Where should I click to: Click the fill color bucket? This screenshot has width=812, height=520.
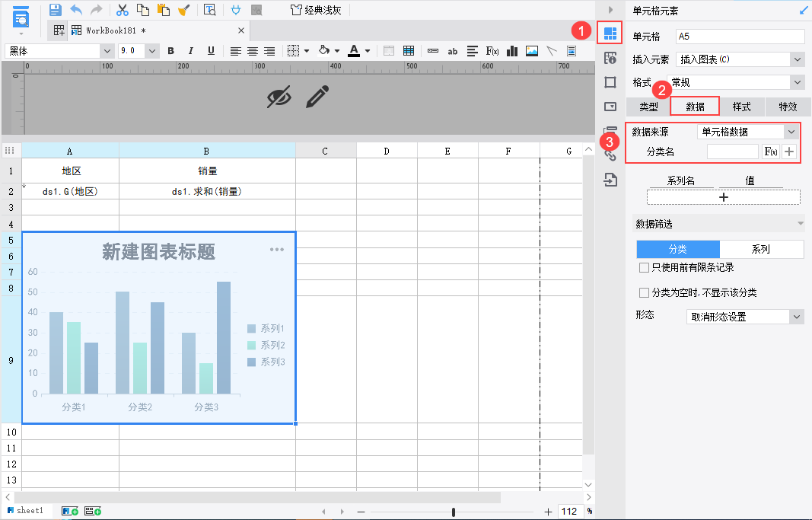point(324,51)
